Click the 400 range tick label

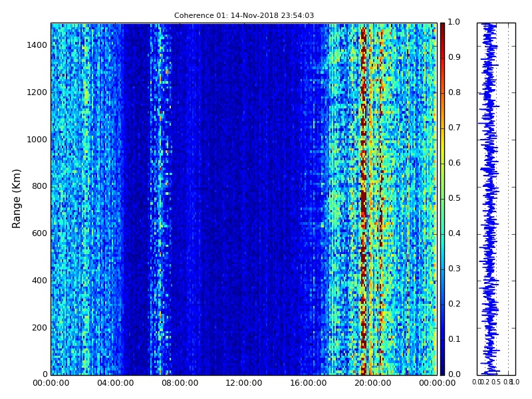click(x=39, y=281)
